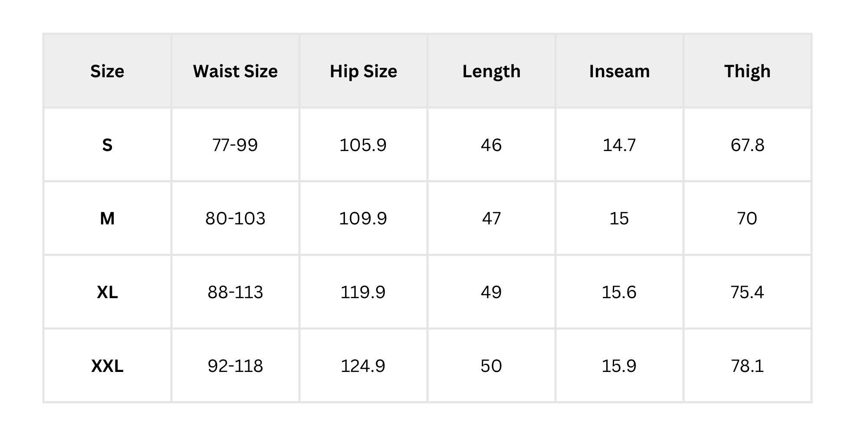Click waist value 80-103

[235, 218]
